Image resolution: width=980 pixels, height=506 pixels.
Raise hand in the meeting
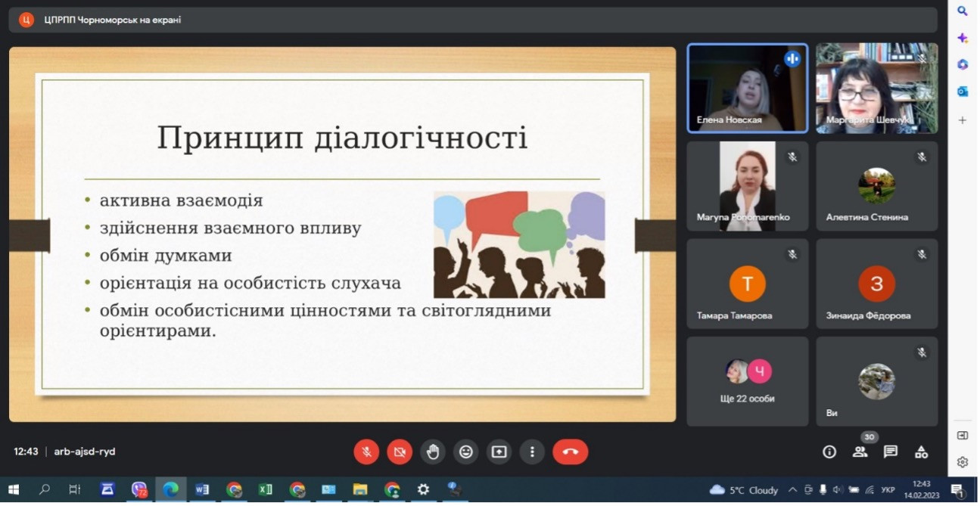click(x=433, y=452)
